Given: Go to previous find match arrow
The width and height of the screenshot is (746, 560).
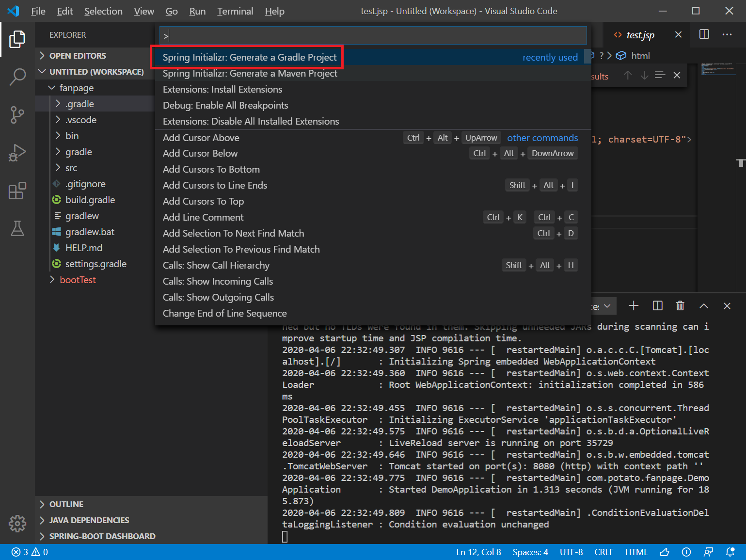Looking at the screenshot, I should (x=628, y=75).
